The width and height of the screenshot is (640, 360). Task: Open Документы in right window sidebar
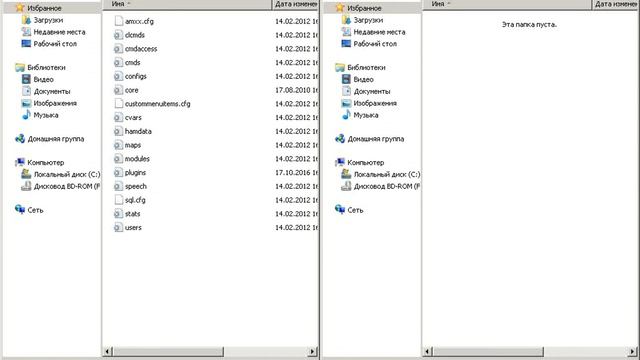pos(372,91)
